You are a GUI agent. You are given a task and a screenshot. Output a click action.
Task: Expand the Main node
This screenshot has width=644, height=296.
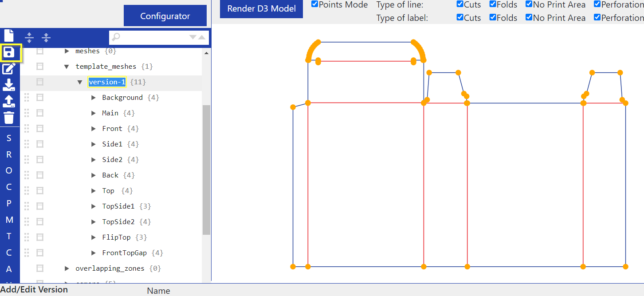tap(94, 113)
